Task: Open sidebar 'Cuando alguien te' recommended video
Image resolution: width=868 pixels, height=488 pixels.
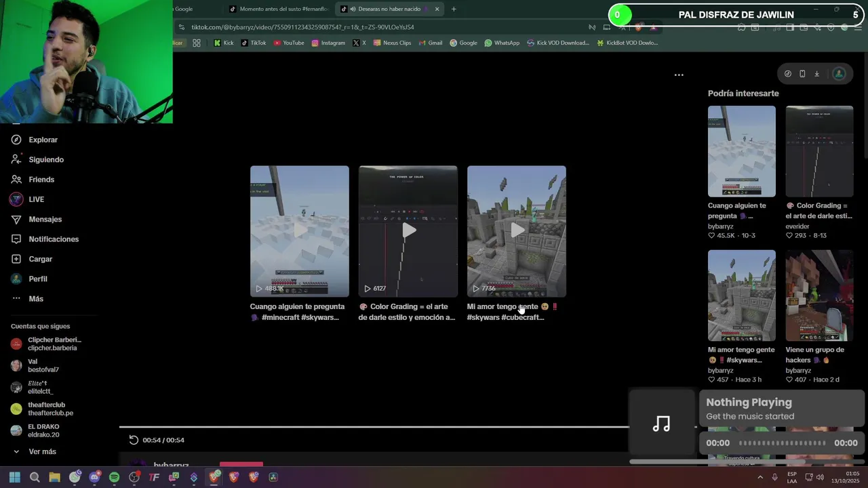Action: tap(741, 151)
